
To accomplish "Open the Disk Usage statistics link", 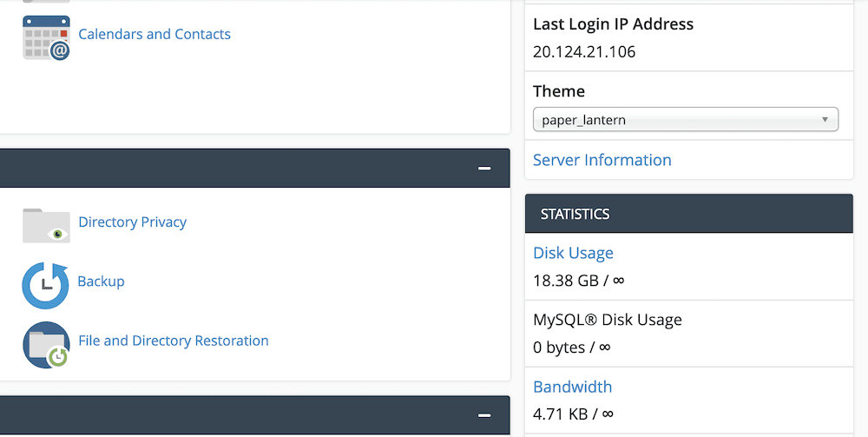I will pyautogui.click(x=573, y=253).
